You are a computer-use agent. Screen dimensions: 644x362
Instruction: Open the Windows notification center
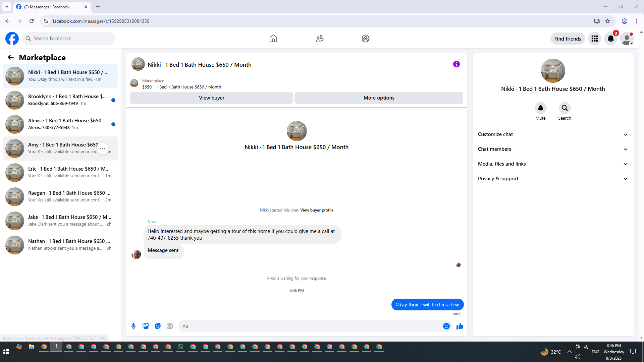click(x=633, y=352)
